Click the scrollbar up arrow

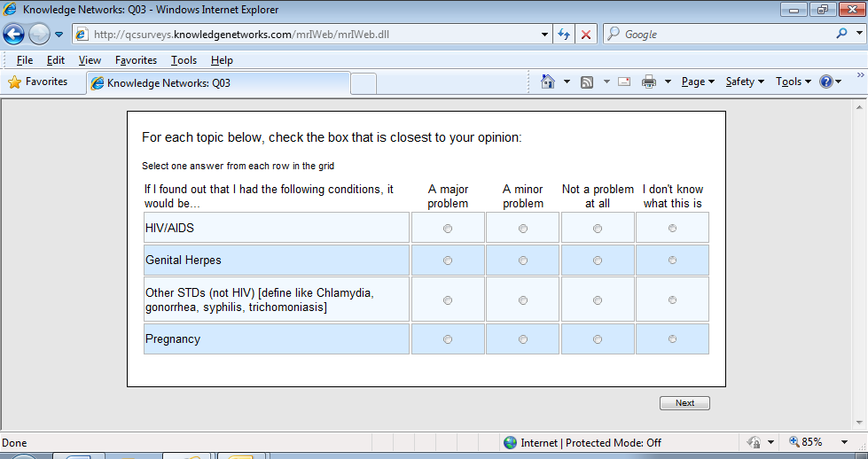(x=859, y=107)
